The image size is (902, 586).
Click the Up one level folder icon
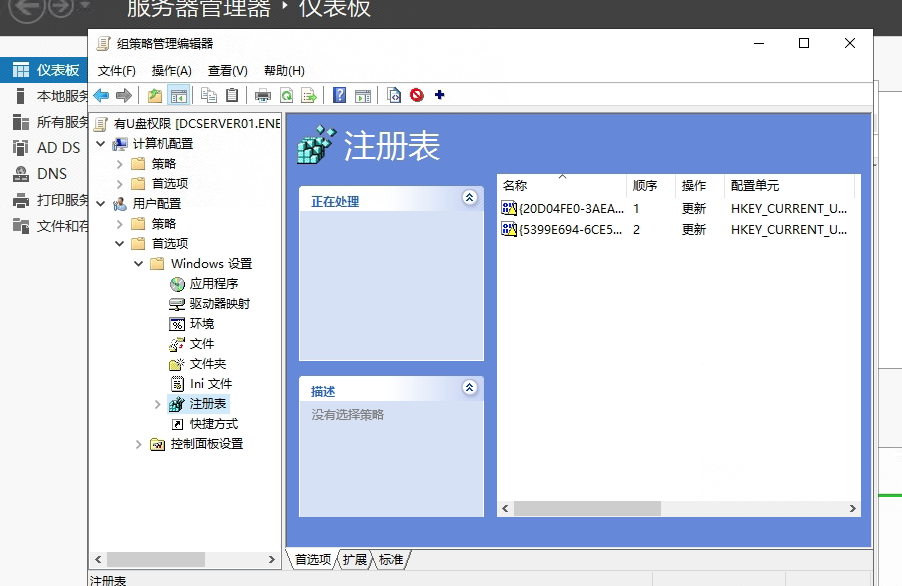(x=154, y=95)
